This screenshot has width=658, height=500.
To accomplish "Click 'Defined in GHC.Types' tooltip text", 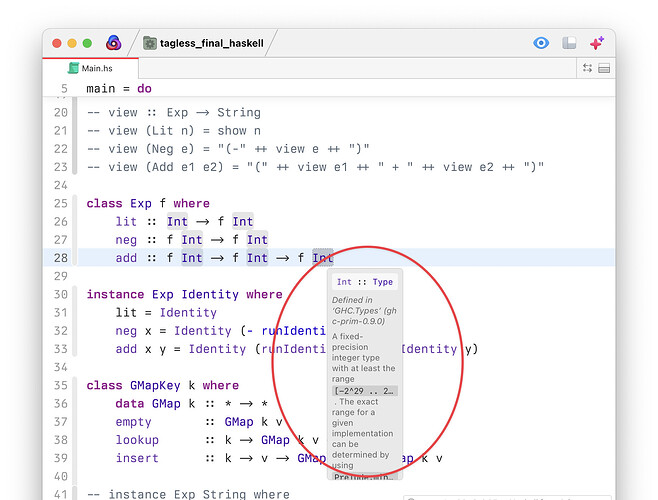I will (364, 311).
